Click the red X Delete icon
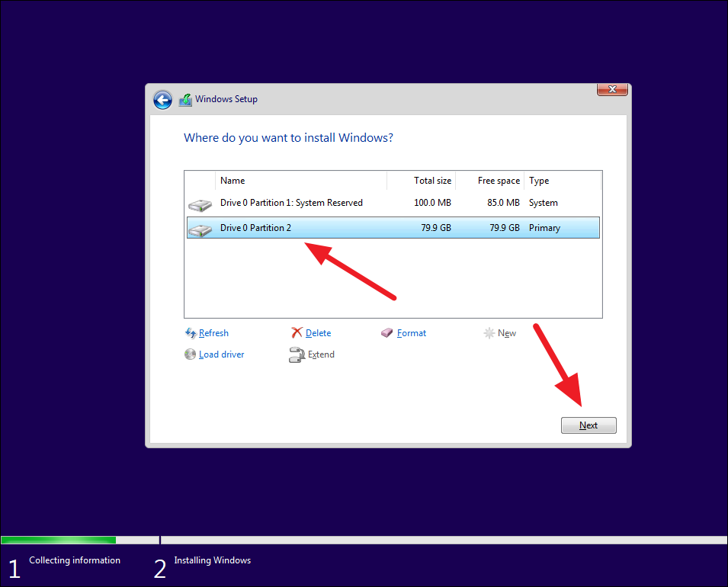Image resolution: width=728 pixels, height=587 pixels. [297, 332]
